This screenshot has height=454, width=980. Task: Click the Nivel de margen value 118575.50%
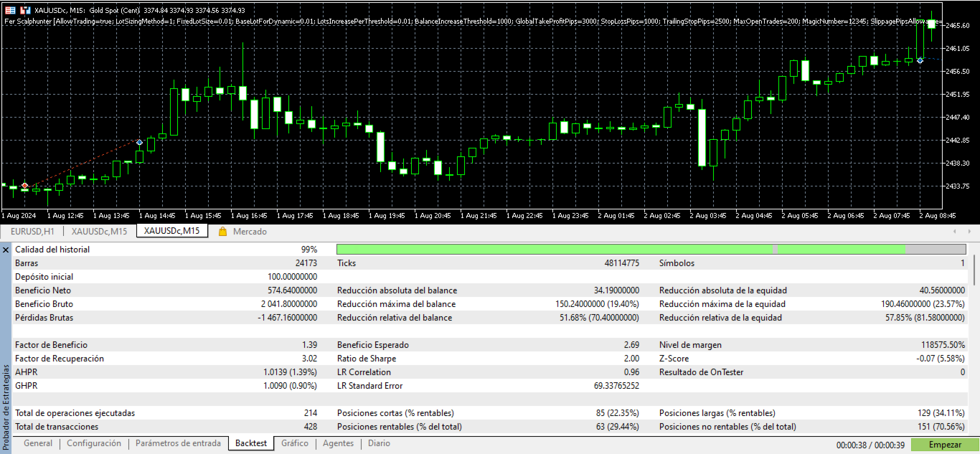click(x=943, y=345)
